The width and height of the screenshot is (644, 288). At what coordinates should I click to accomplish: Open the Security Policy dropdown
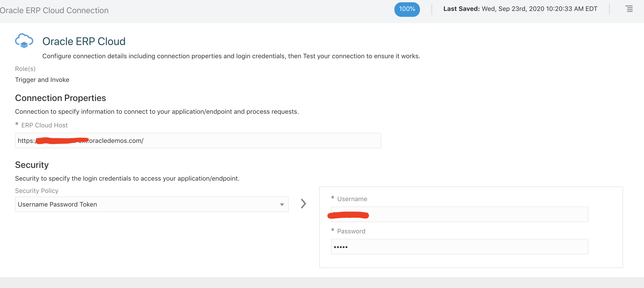pos(151,204)
